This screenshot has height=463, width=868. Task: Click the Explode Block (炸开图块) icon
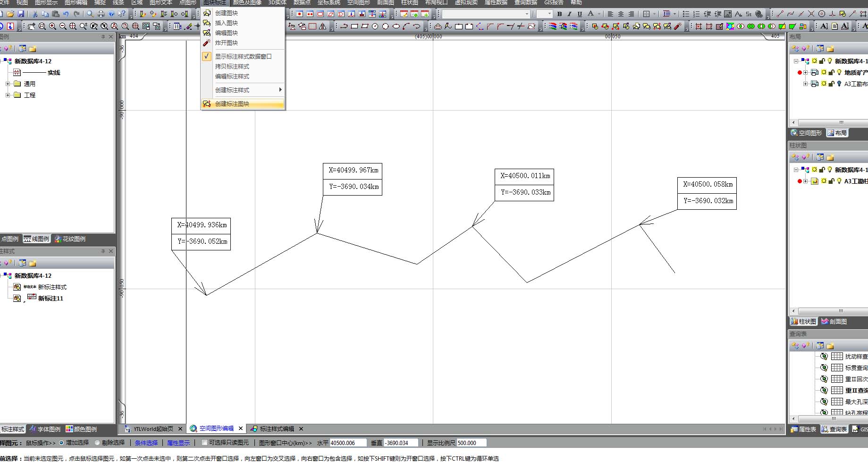(x=207, y=43)
